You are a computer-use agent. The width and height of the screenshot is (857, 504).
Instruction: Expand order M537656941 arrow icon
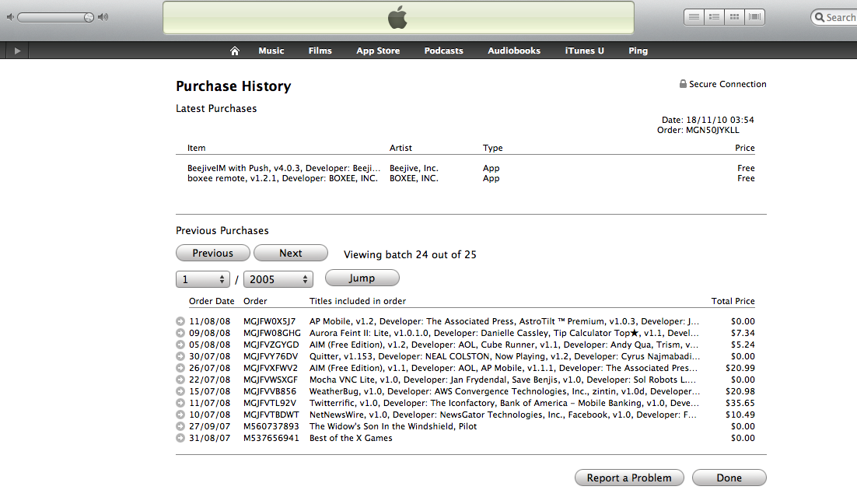[x=180, y=438]
